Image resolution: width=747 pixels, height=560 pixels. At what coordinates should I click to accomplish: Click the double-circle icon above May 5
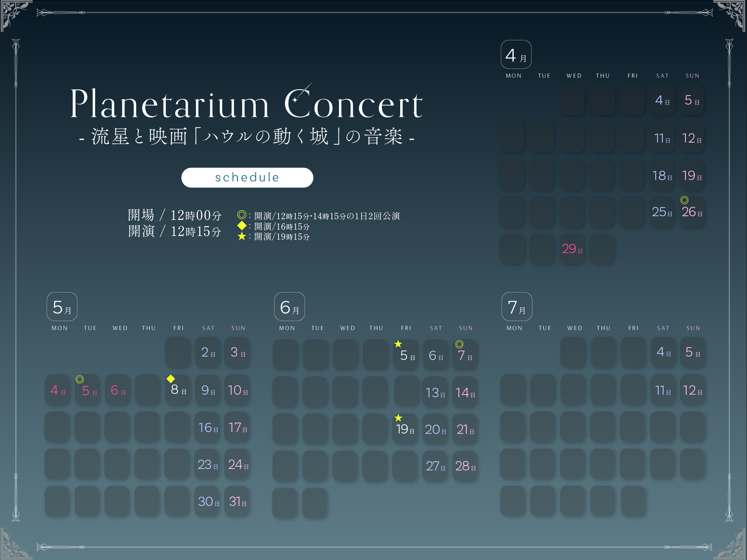point(80,379)
